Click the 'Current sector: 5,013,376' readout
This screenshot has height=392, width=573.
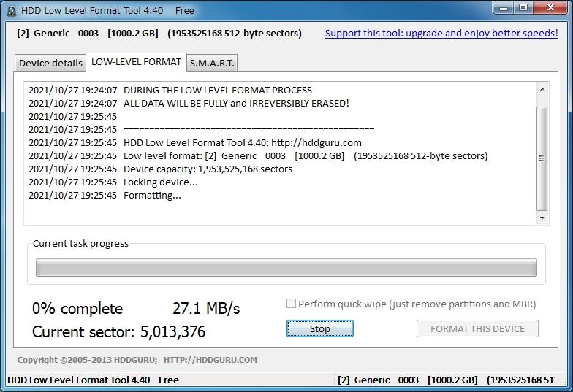(118, 331)
